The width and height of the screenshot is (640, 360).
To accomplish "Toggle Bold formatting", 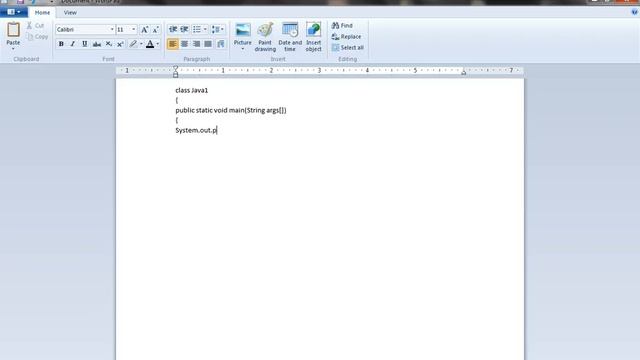I will click(x=61, y=44).
